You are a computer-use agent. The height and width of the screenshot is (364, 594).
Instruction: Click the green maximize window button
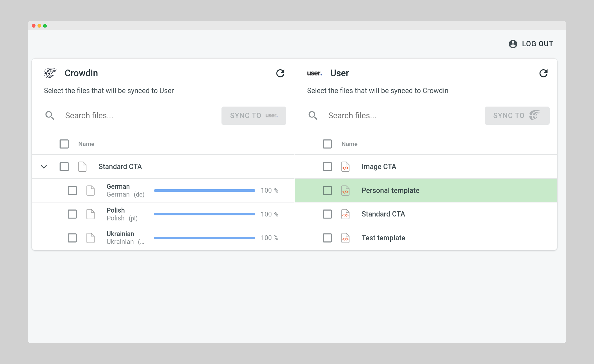(45, 26)
